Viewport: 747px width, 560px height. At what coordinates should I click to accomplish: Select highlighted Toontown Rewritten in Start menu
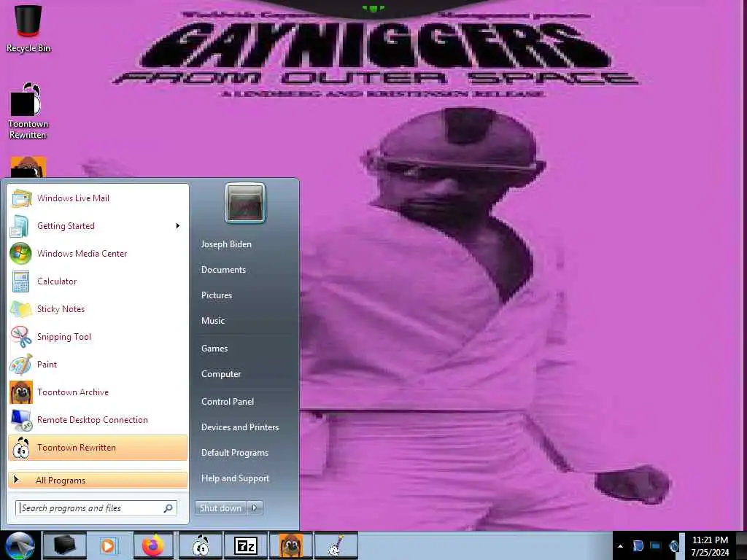[x=98, y=448]
